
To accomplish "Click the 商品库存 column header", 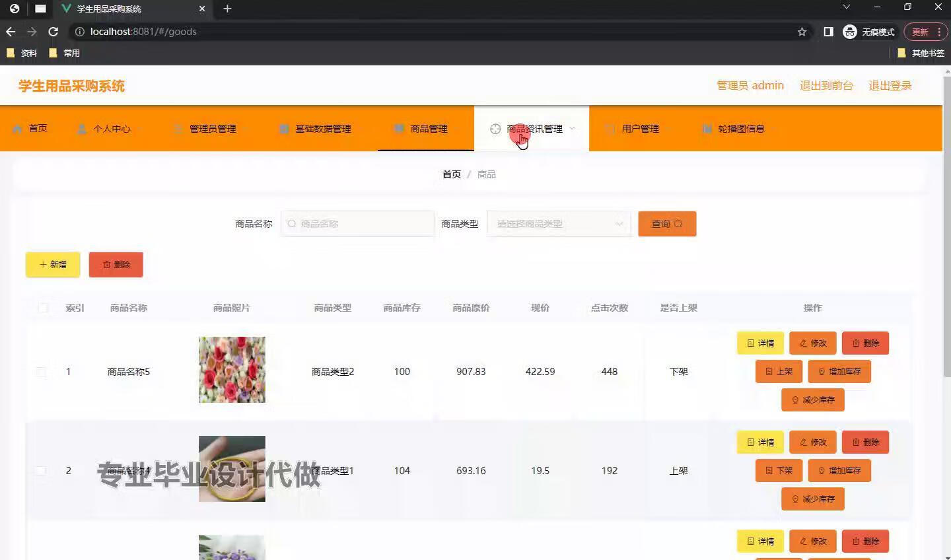I will (402, 308).
